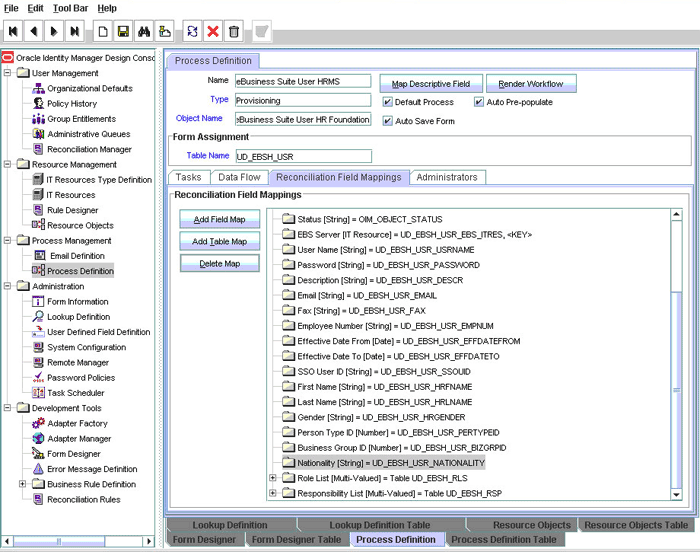This screenshot has height=552, width=700.
Task: Open Lookup Definition magnifier icon
Action: (x=38, y=317)
